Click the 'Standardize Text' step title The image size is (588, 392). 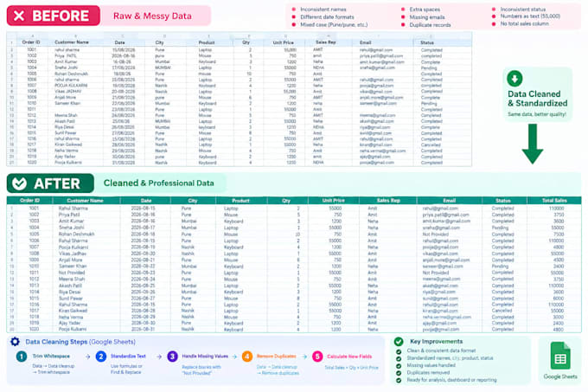pos(128,356)
